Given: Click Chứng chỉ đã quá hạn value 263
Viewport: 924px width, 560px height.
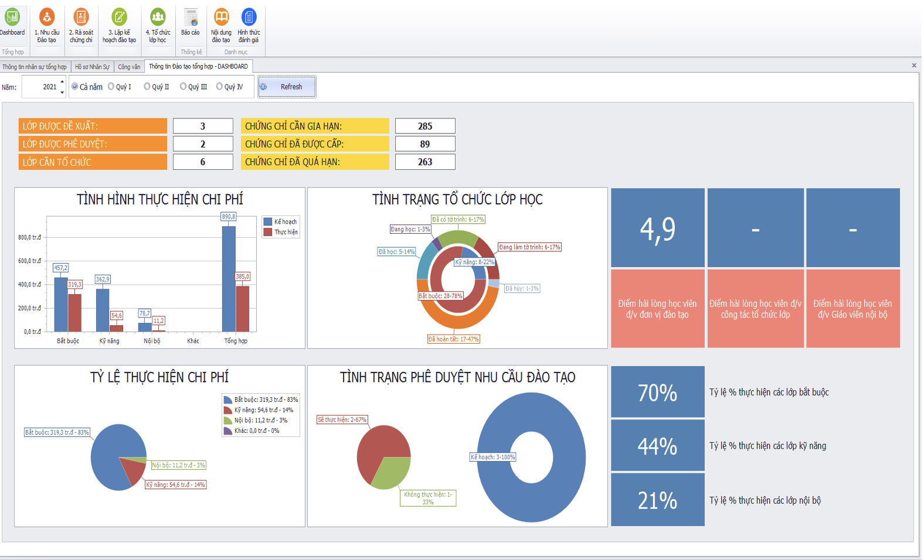Looking at the screenshot, I should 425,162.
